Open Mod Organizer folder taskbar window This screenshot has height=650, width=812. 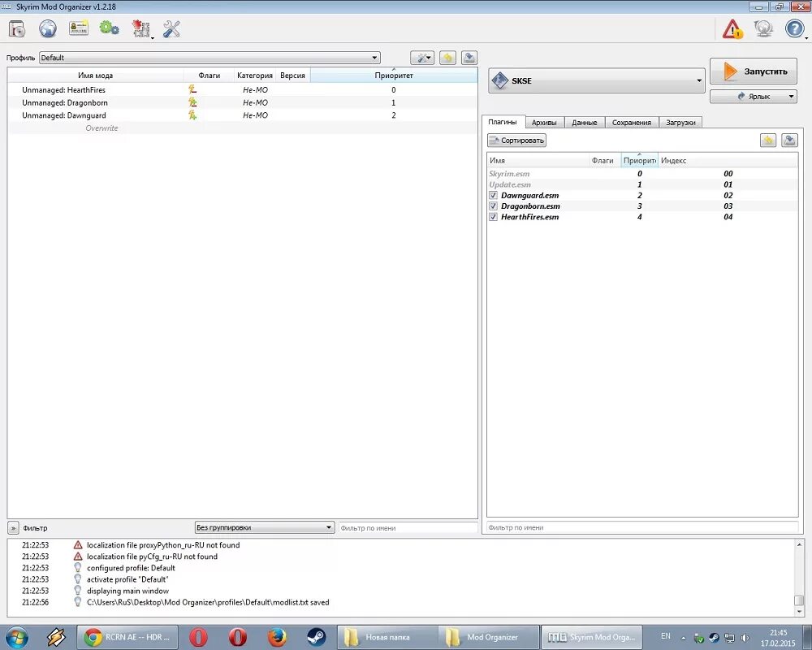(x=488, y=637)
